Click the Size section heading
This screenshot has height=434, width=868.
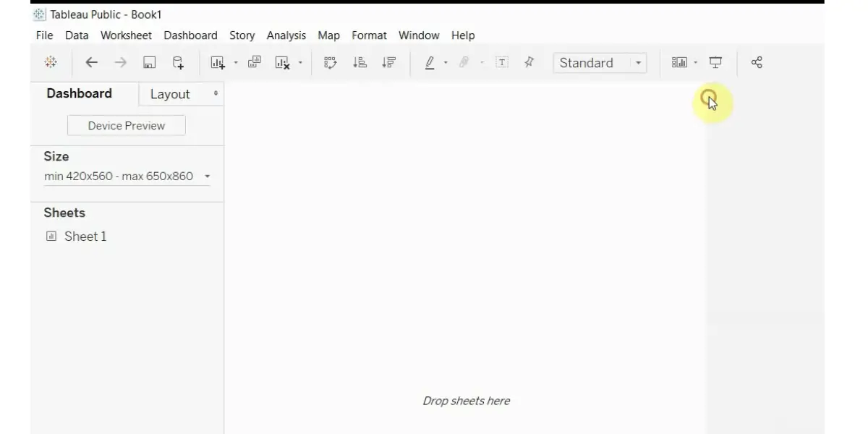pyautogui.click(x=56, y=156)
